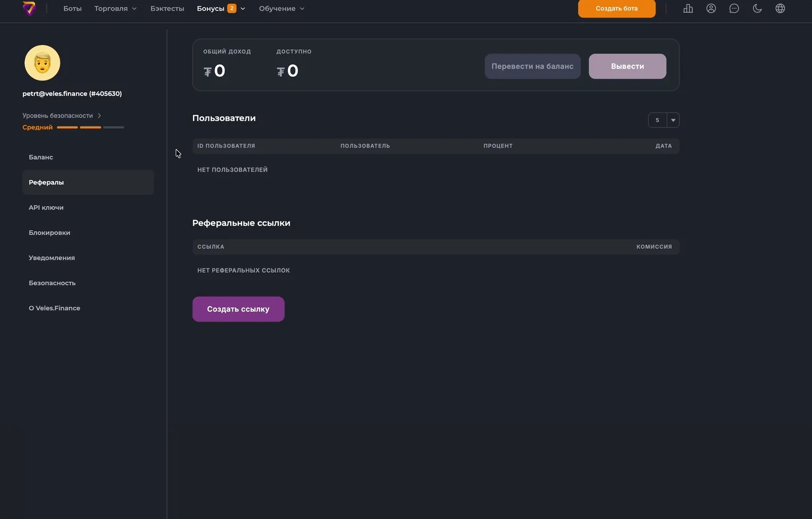This screenshot has height=519, width=812.
Task: Click the security level progress bar
Action: [91, 128]
